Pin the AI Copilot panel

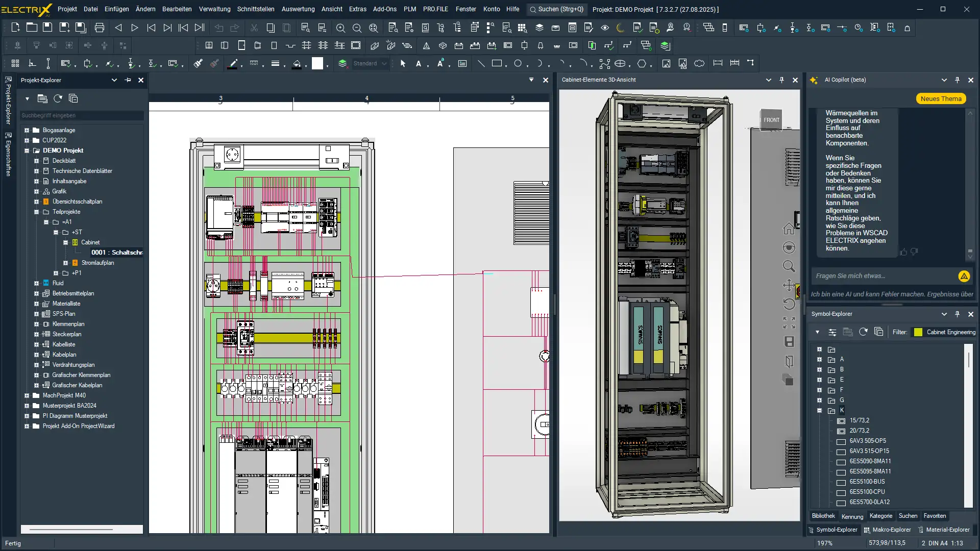957,80
